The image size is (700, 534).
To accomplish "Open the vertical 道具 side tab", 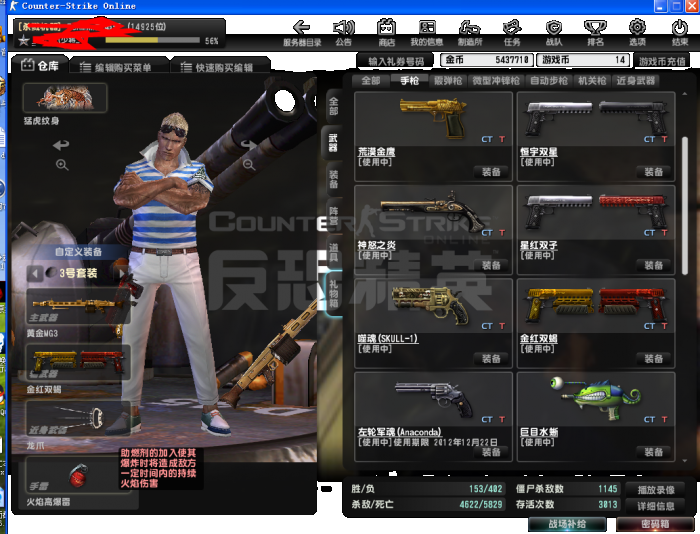I will pyautogui.click(x=334, y=252).
